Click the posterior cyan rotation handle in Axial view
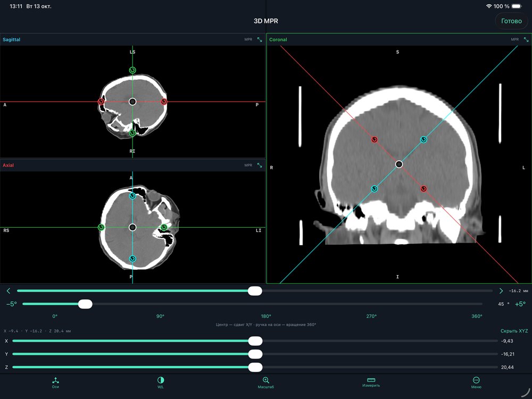 tap(132, 259)
